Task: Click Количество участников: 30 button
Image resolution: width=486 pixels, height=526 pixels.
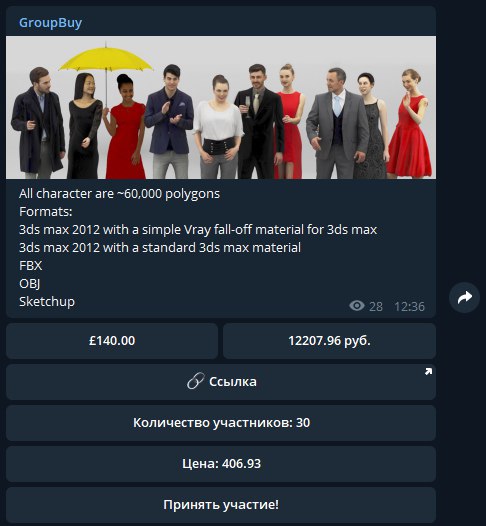Action: [221, 423]
